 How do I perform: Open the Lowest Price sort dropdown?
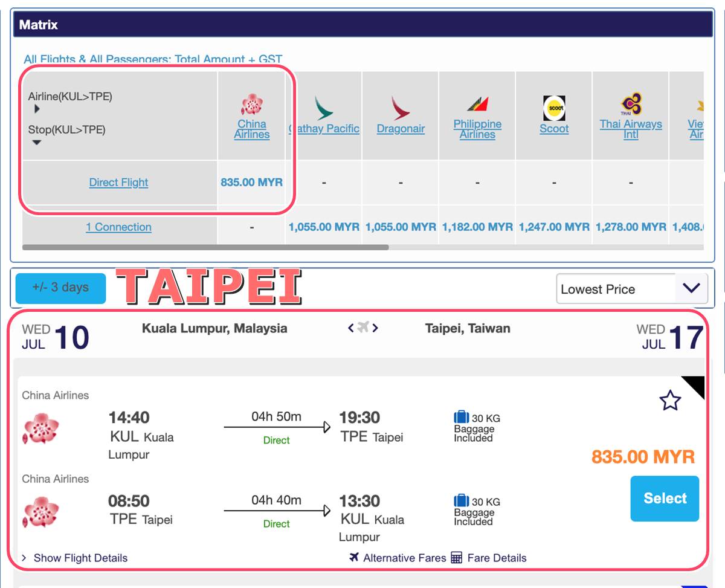click(631, 289)
